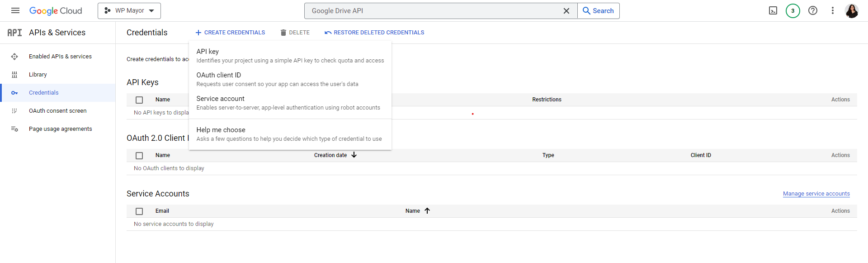Viewport: 868px width, 263px height.
Task: Open OAuth consent screen in sidebar
Action: (x=57, y=111)
